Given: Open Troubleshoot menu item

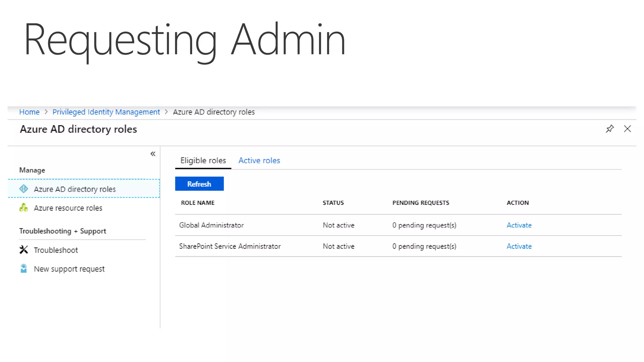Looking at the screenshot, I should click(x=56, y=250).
